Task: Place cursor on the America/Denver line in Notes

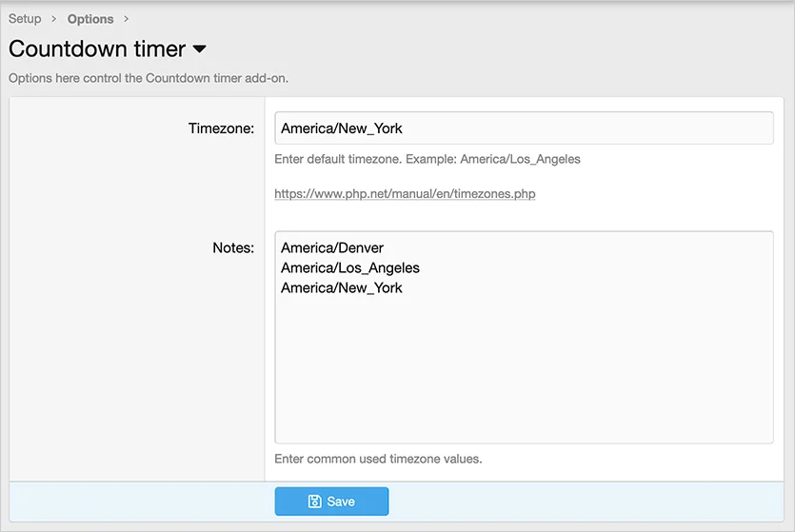Action: coord(332,248)
